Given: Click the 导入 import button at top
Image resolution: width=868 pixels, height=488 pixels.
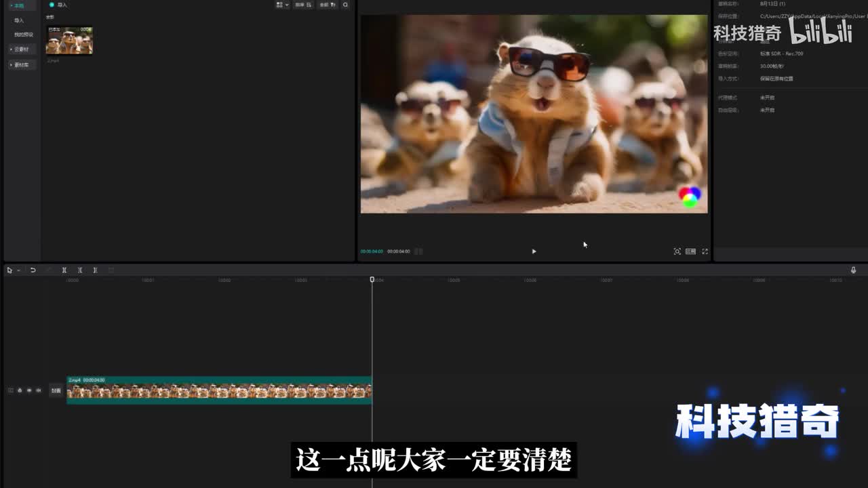Looking at the screenshot, I should [x=58, y=5].
